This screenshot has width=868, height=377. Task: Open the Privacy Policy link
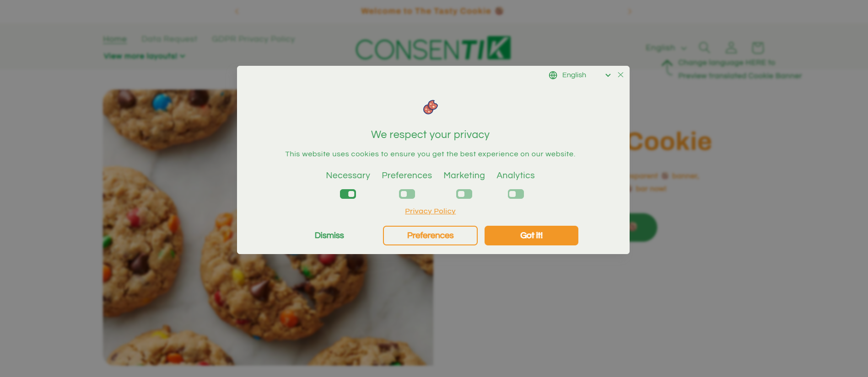click(x=430, y=211)
